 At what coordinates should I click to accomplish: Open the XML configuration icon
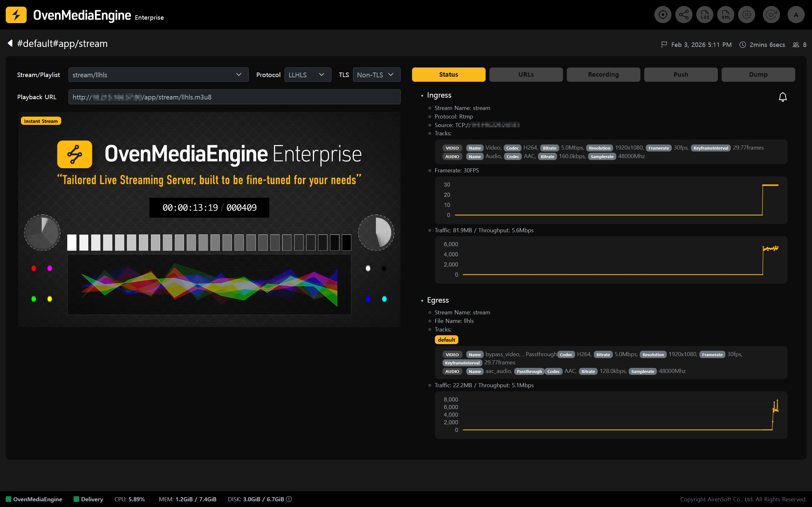[725, 15]
